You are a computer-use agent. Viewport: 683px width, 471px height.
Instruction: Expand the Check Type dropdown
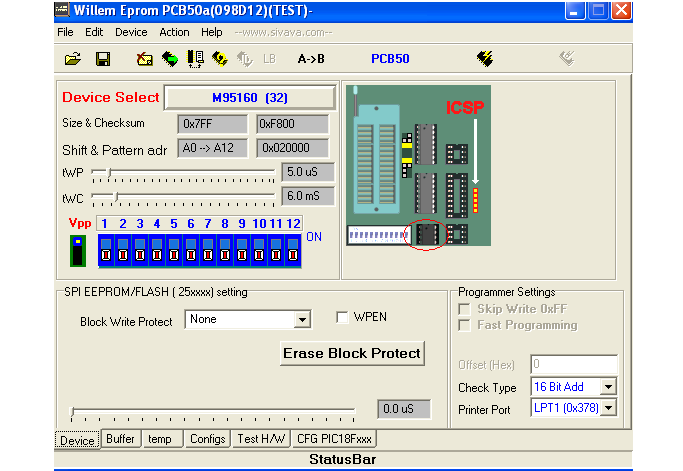[608, 387]
